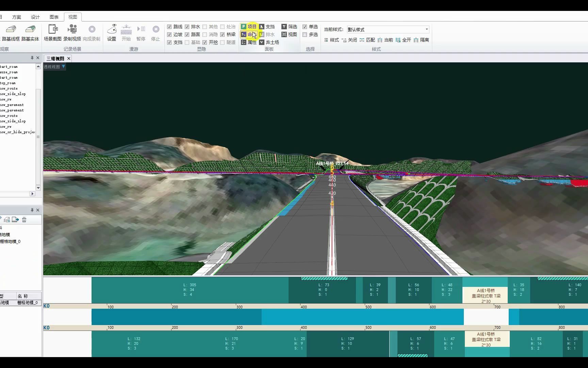
Task: Select the 路基实体 solid subgrade icon
Action: pyautogui.click(x=30, y=32)
